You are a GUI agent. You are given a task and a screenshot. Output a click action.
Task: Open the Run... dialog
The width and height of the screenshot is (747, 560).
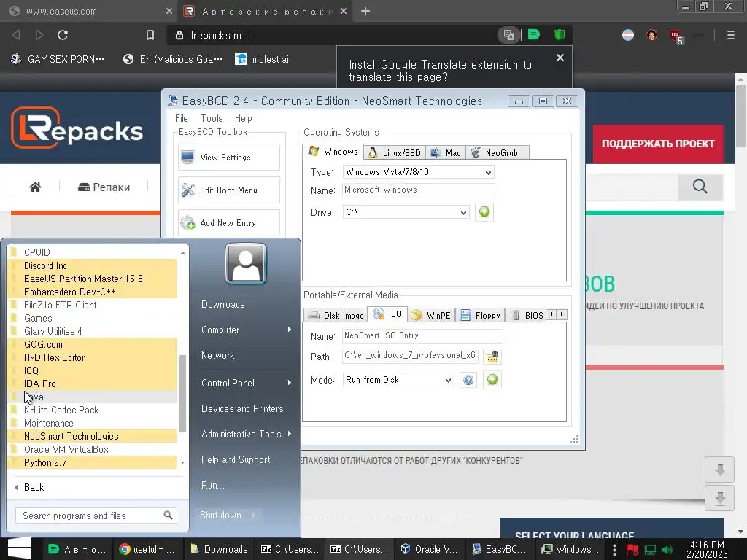pos(213,485)
